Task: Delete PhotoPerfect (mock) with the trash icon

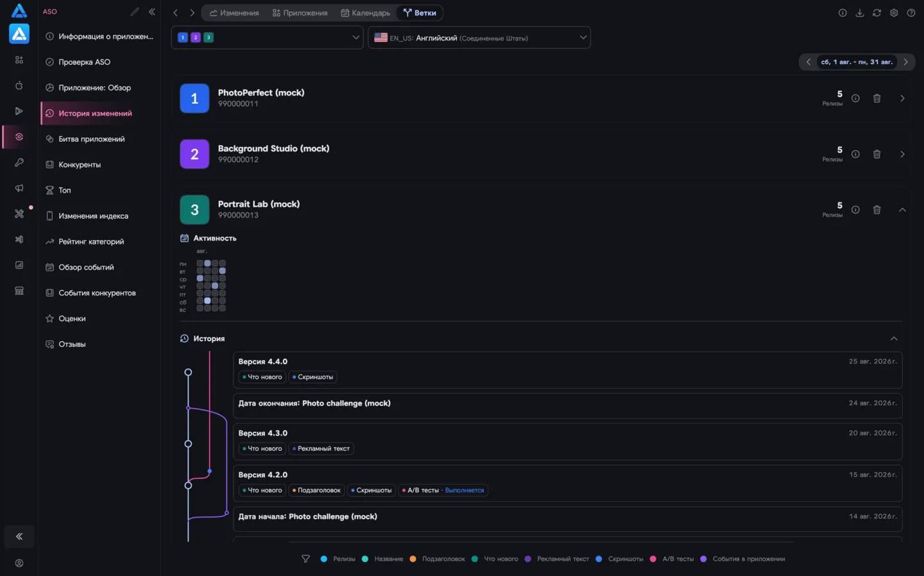Action: pos(877,98)
